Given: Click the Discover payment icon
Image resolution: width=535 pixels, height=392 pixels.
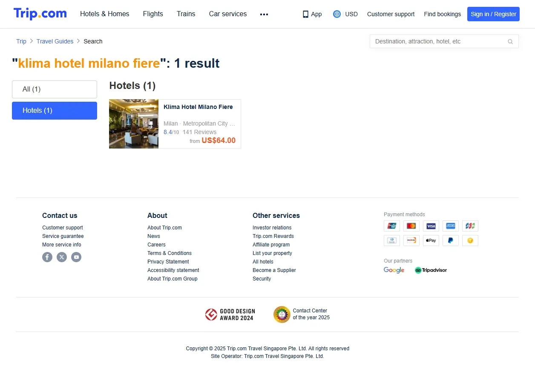Looking at the screenshot, I should tap(411, 240).
